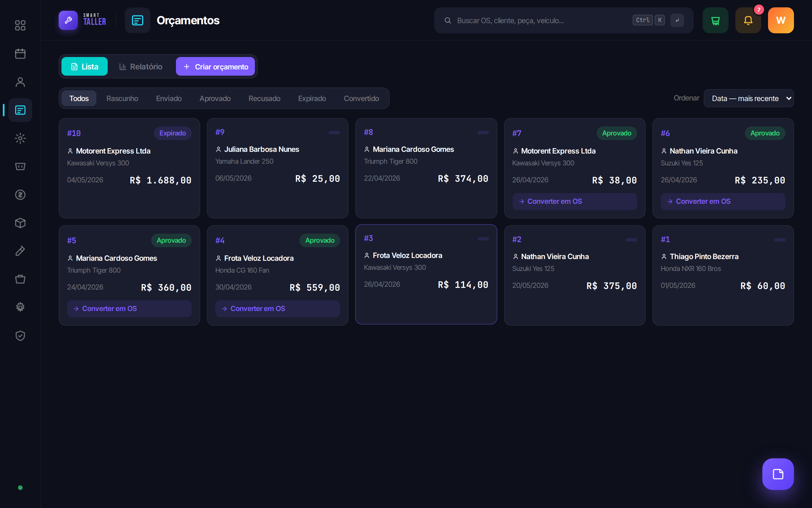Convert quote #5 into OS
Viewport: 812px width, 508px height.
tap(129, 308)
